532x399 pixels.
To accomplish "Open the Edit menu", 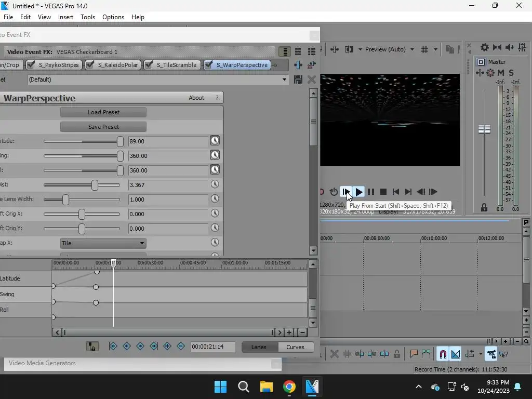I will (25, 17).
